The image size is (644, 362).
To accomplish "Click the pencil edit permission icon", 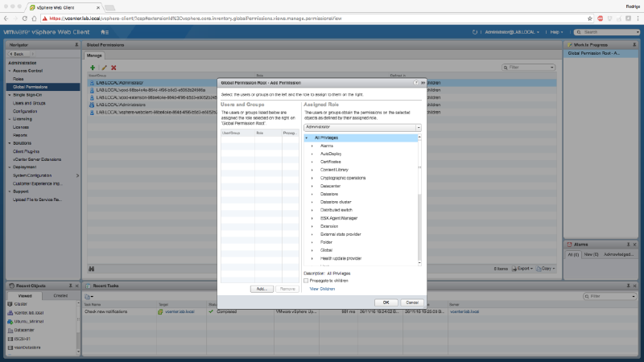I will (x=103, y=68).
